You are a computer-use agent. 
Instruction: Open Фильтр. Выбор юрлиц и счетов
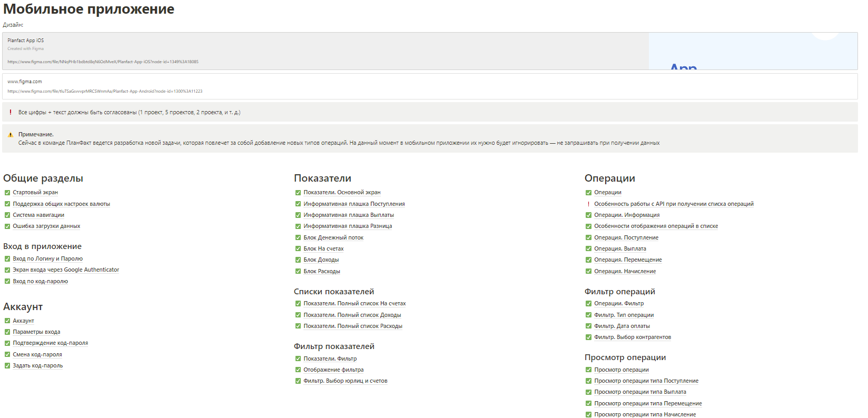tap(346, 381)
